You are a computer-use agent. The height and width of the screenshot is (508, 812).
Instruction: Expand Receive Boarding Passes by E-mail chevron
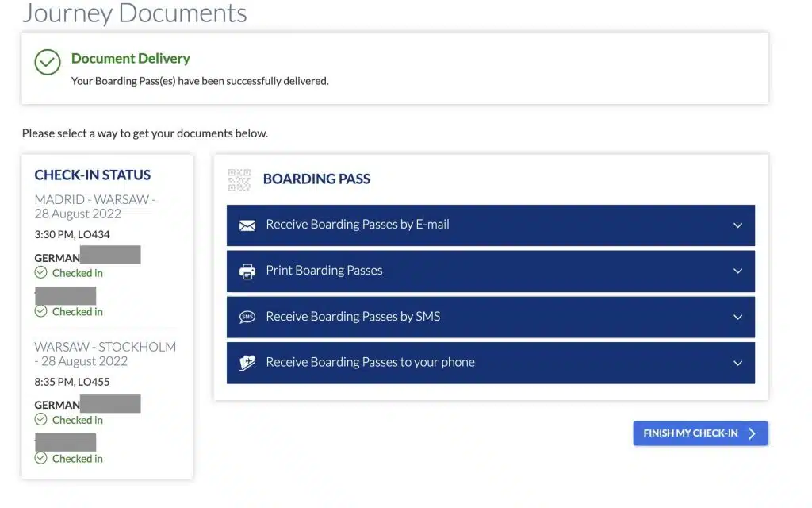(737, 225)
